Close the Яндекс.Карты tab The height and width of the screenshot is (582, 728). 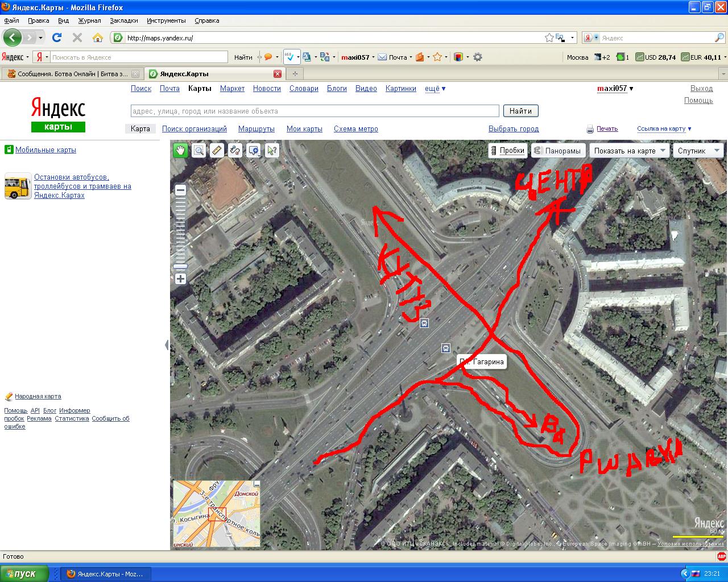tap(278, 74)
